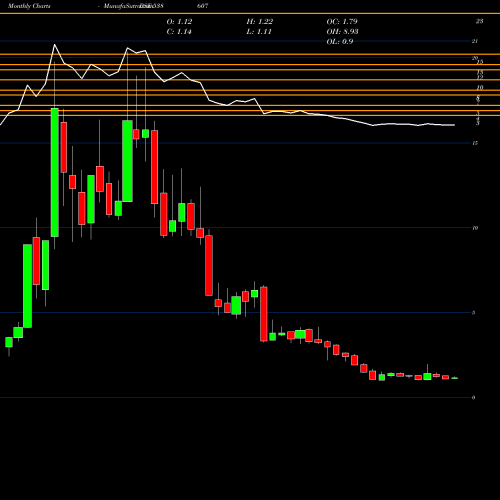500x500 pixels.
Task: Click the price axis label 21
Action: click(475, 41)
